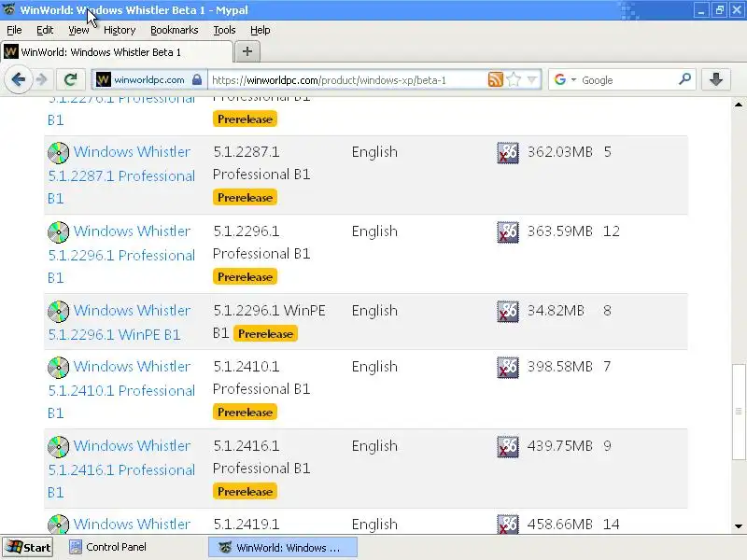Open Windows Whistler 5.1.2287.1 Professional B1 link
747x560 pixels.
(121, 175)
